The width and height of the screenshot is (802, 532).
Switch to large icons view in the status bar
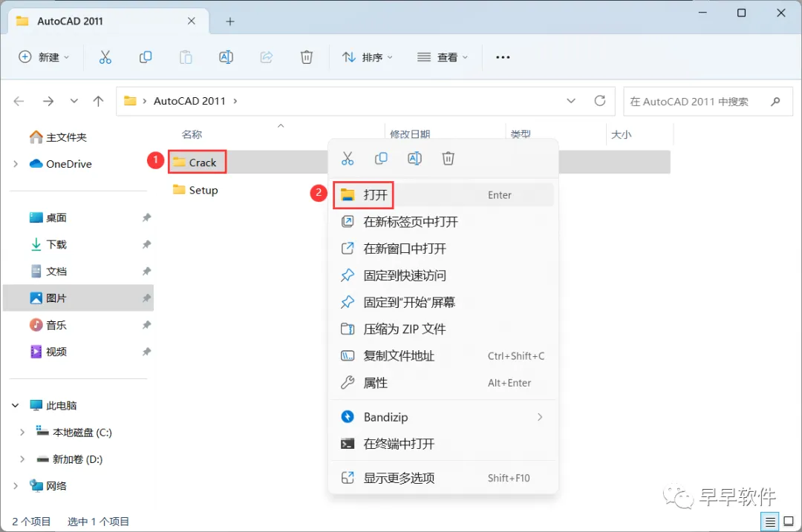[789, 522]
